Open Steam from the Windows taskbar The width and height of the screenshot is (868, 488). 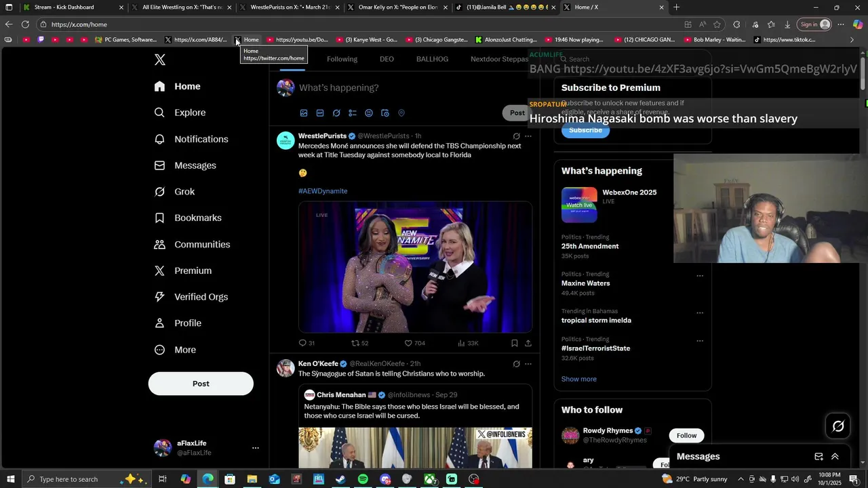(x=340, y=479)
